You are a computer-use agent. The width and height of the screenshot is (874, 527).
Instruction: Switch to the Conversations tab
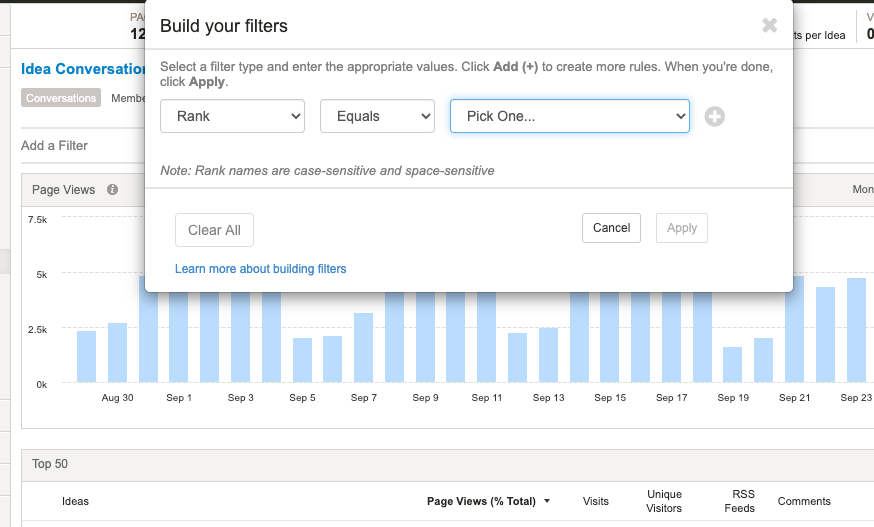click(x=62, y=98)
